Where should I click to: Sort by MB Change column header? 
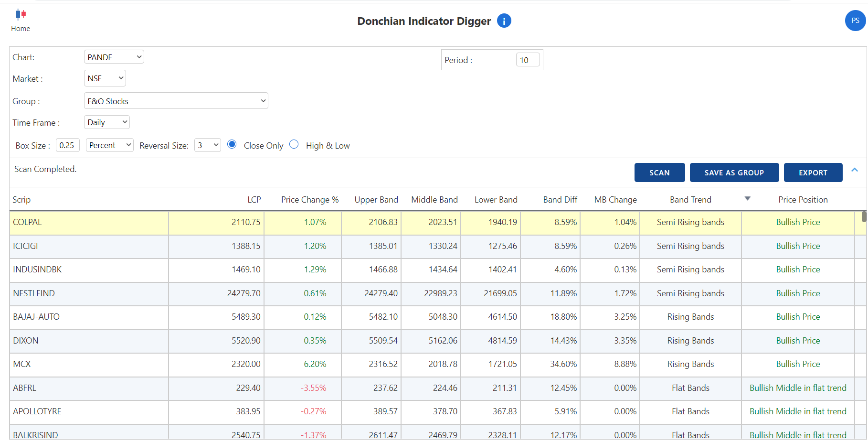click(615, 200)
